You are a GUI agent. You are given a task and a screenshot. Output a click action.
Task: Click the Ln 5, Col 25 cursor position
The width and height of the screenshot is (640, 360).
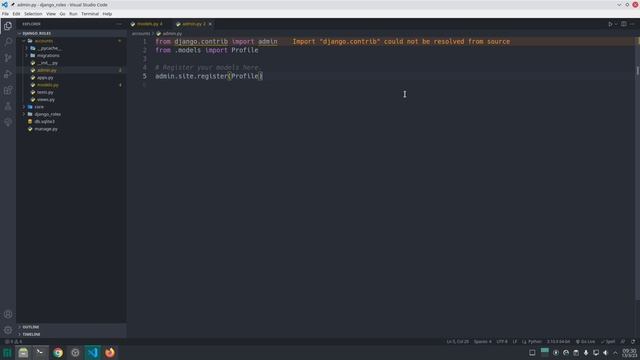pos(458,342)
